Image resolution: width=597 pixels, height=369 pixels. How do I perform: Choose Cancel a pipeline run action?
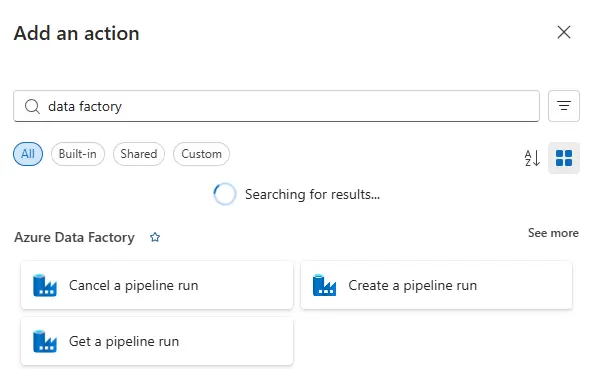click(x=157, y=285)
